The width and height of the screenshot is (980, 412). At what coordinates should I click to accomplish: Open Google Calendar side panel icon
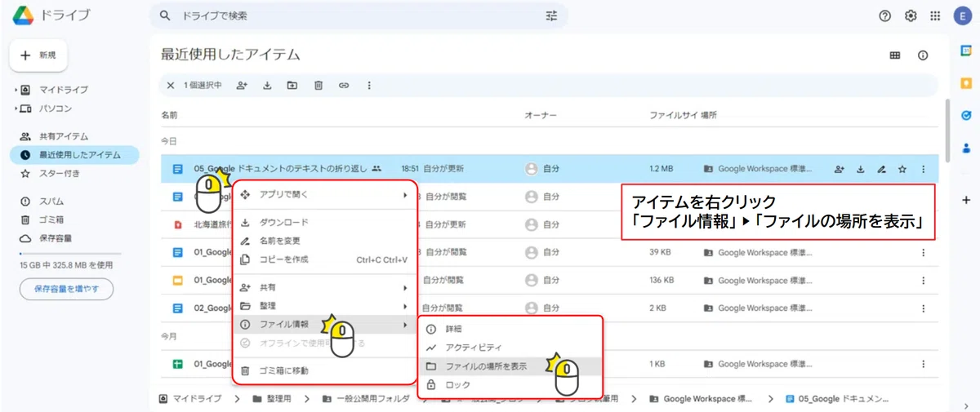[x=966, y=51]
